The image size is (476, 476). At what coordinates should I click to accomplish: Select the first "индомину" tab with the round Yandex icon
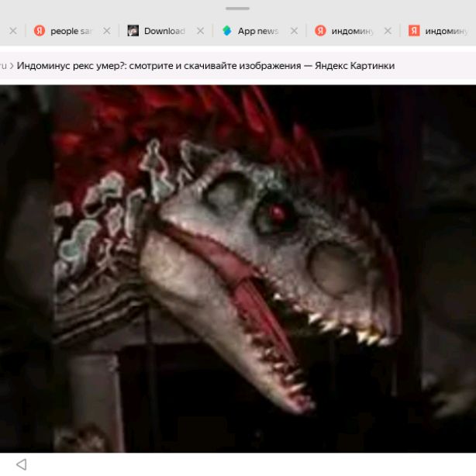click(344, 31)
